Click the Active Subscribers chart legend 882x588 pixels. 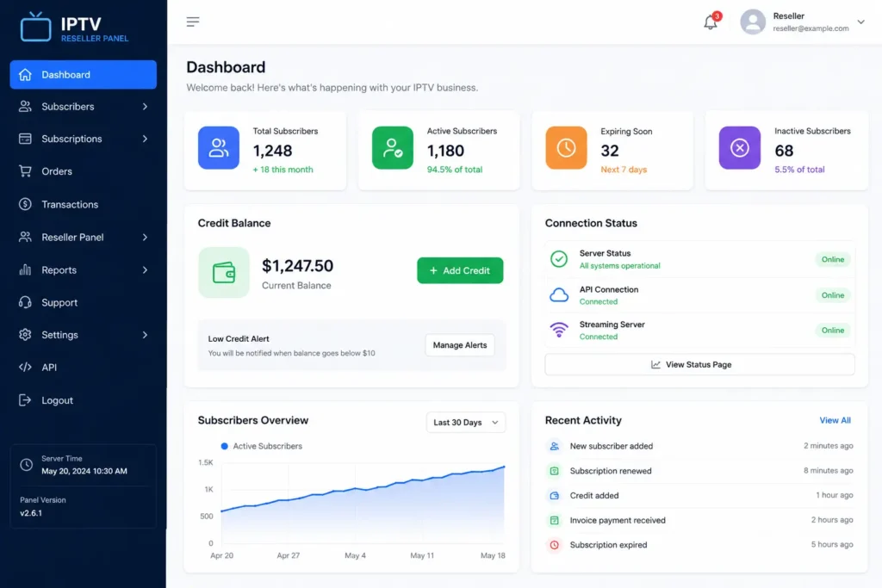(x=262, y=446)
